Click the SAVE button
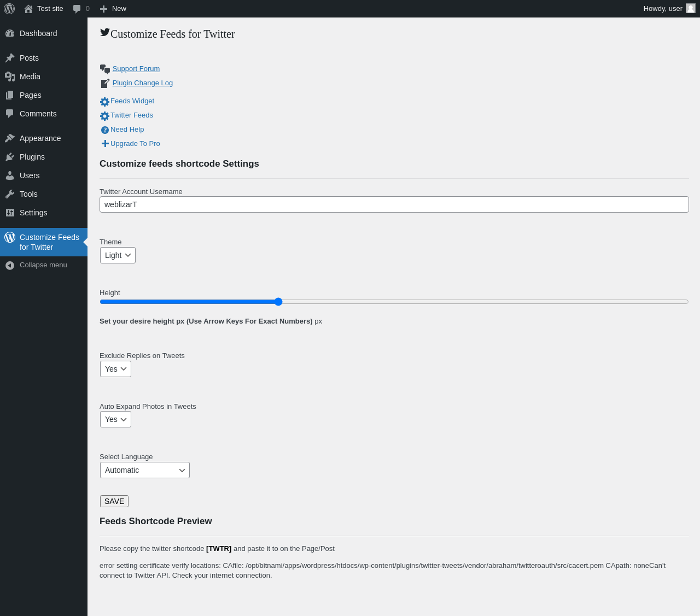 (114, 501)
